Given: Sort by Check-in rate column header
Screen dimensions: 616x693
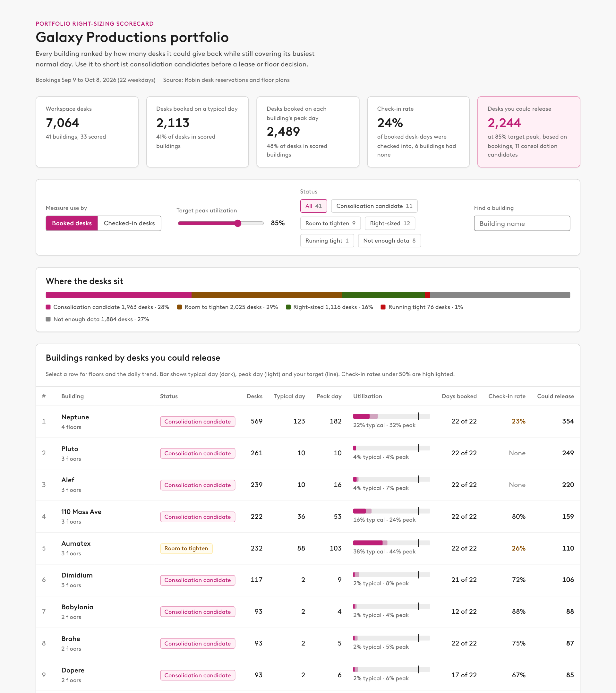Looking at the screenshot, I should tap(507, 396).
